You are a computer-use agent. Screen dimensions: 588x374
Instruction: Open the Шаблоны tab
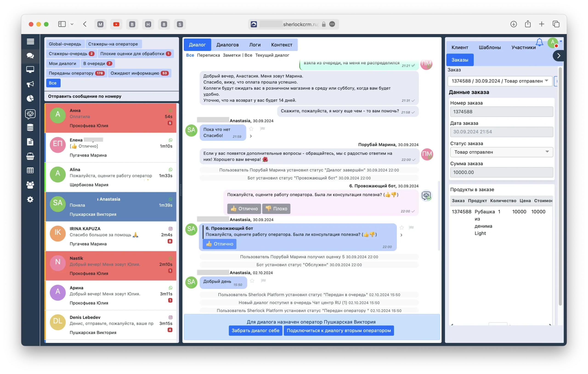(x=490, y=47)
